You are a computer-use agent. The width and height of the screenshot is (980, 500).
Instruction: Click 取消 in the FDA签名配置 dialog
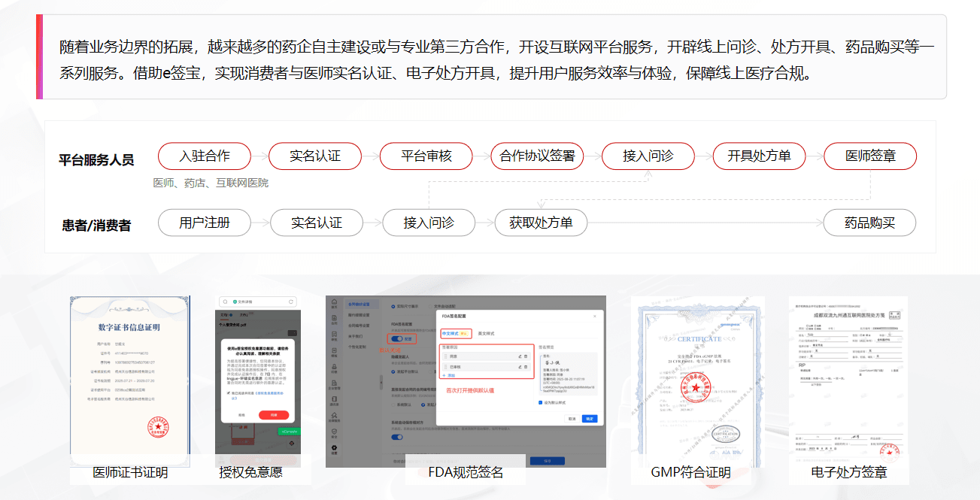(572, 419)
